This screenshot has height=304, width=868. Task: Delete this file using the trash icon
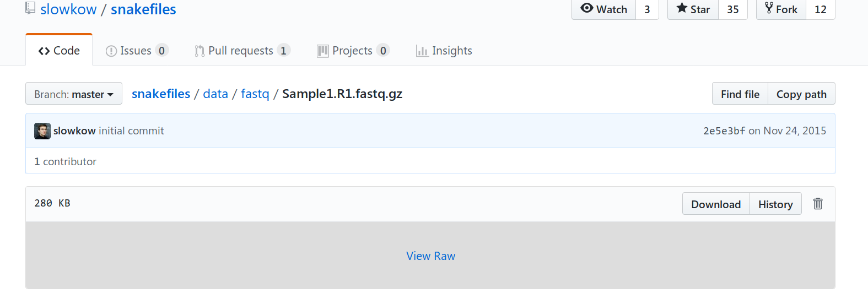(818, 204)
